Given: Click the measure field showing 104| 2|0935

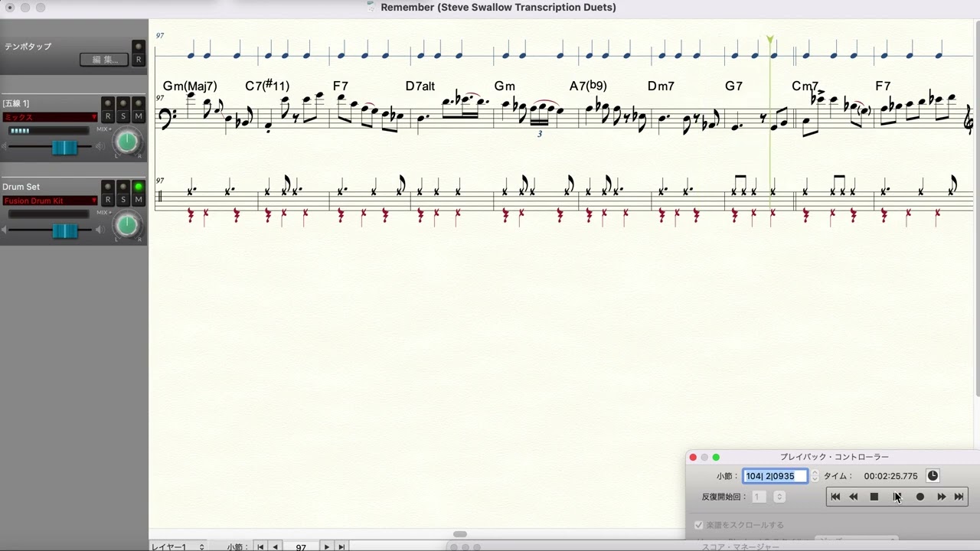Looking at the screenshot, I should click(x=775, y=476).
